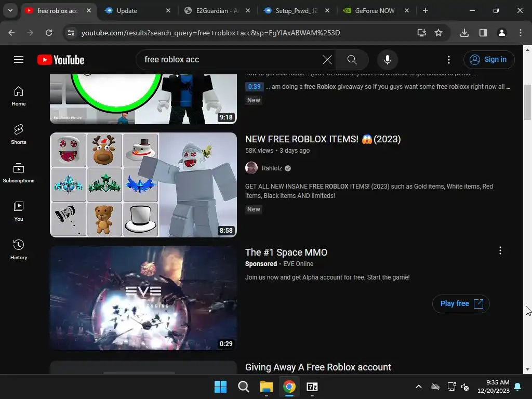Viewport: 532px width, 399px height.
Task: Go back with the browser back arrow
Action: (11, 33)
